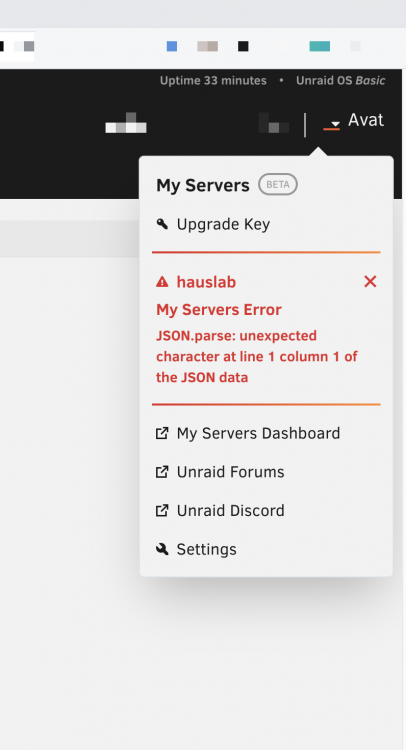Viewport: 406px width, 750px height.
Task: Visit the Unraid Forums text link
Action: (x=230, y=472)
